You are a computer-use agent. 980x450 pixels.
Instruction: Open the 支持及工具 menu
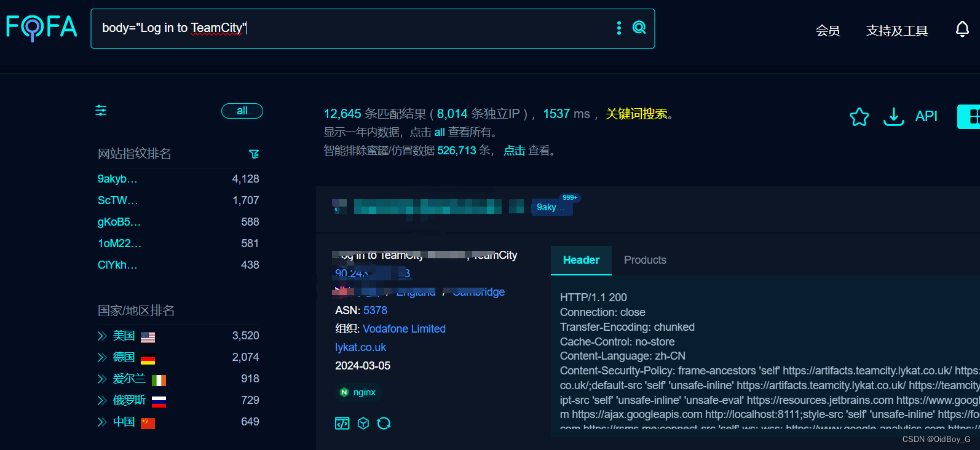pos(897,30)
